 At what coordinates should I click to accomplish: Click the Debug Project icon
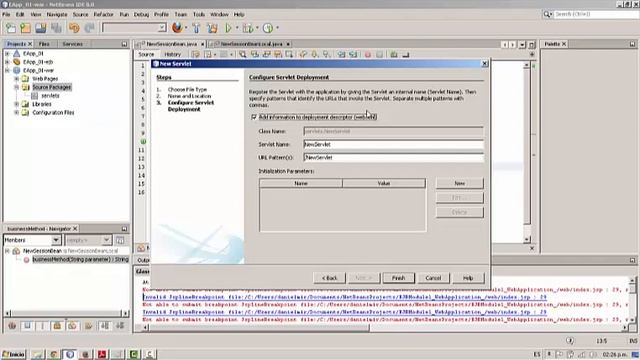click(248, 28)
